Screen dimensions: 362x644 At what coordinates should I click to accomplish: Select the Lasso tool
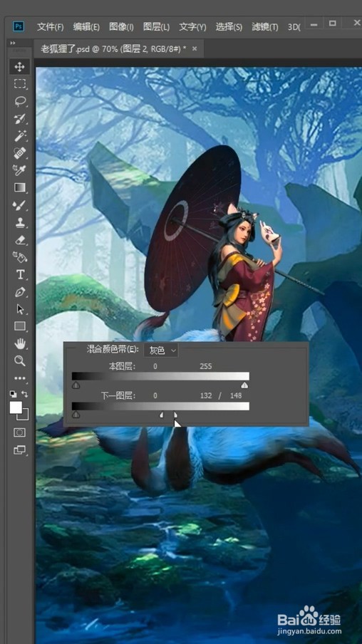[x=20, y=101]
